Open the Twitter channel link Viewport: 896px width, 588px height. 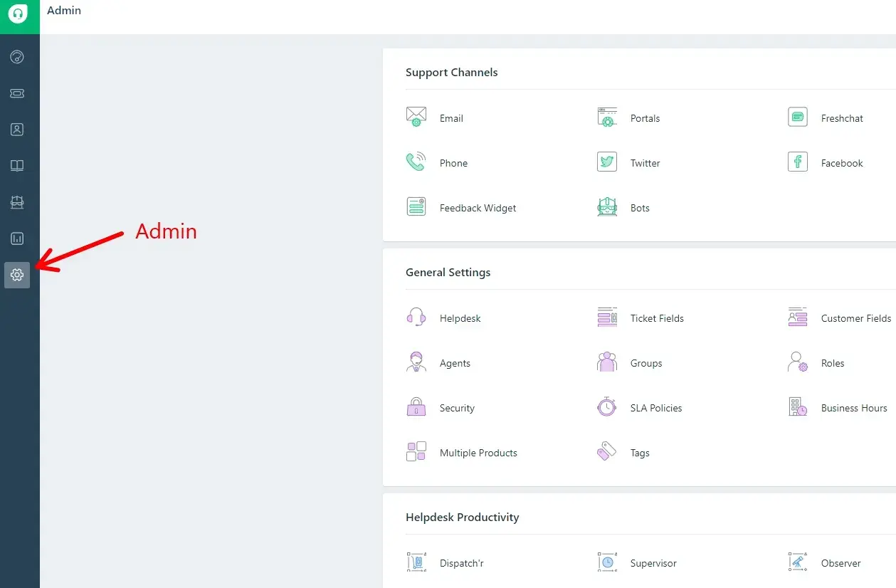pos(645,163)
